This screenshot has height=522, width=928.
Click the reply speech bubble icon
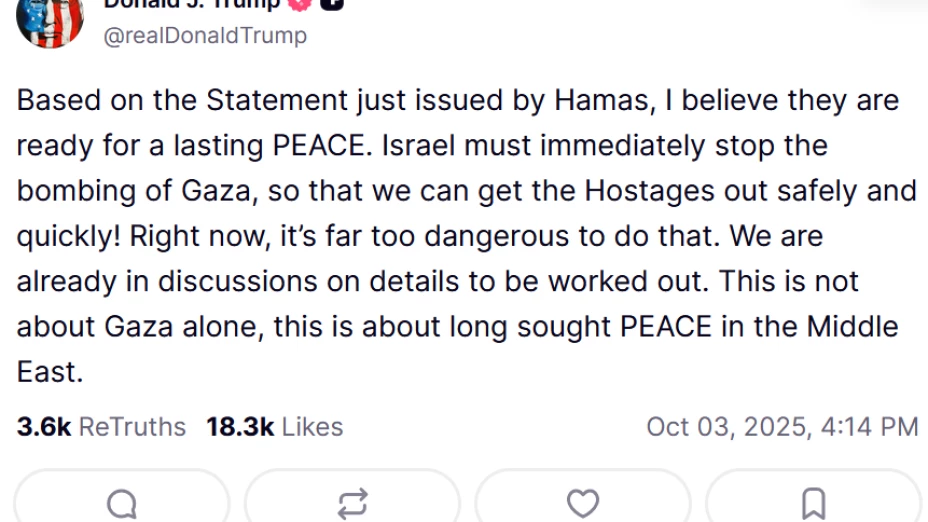coord(122,503)
